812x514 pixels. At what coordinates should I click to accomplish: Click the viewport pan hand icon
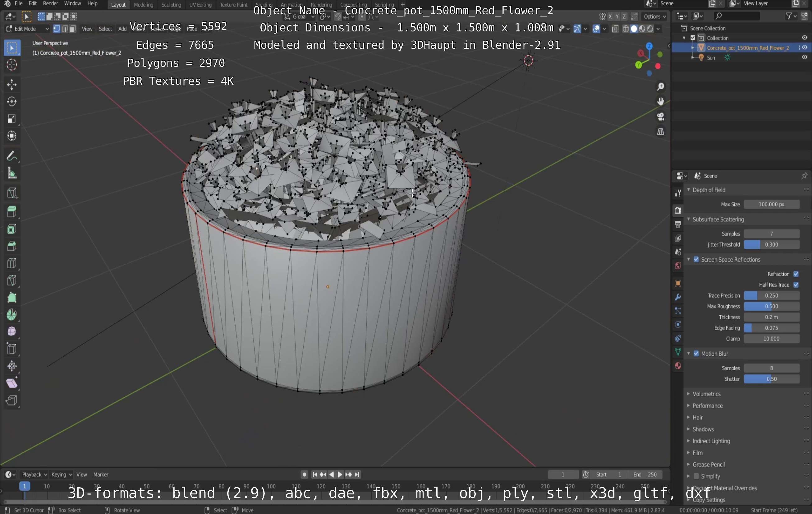click(660, 101)
